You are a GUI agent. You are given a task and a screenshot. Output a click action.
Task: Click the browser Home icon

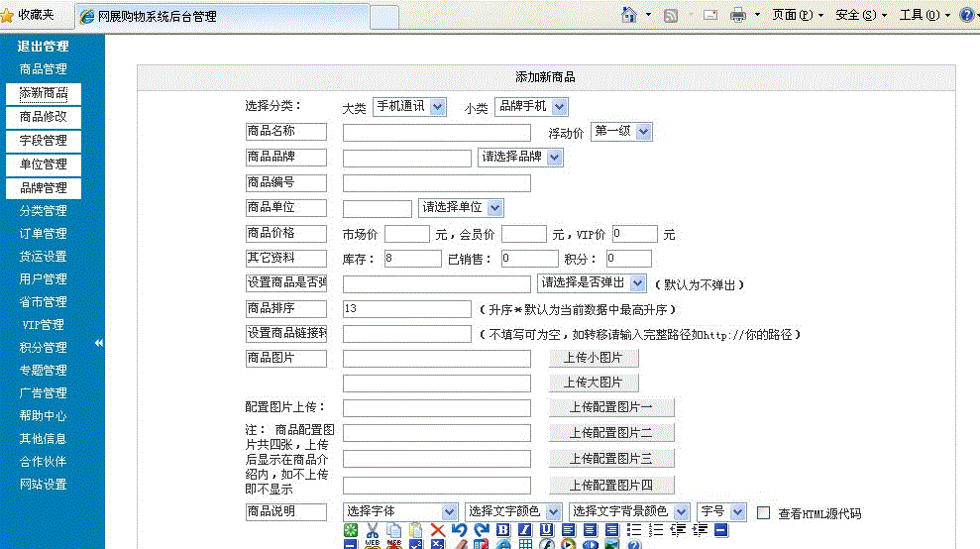tap(628, 15)
